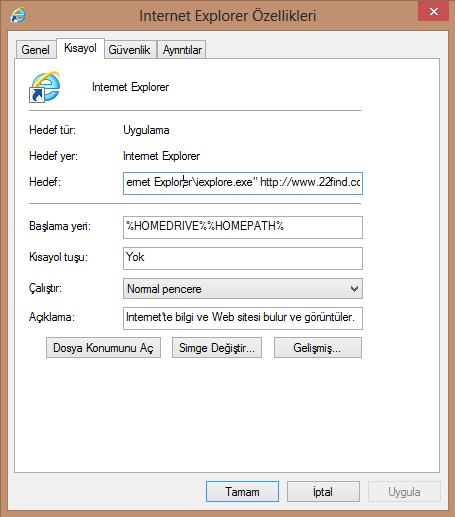Click the Açıklama description field
Image resolution: width=455 pixels, height=517 pixels.
(243, 318)
